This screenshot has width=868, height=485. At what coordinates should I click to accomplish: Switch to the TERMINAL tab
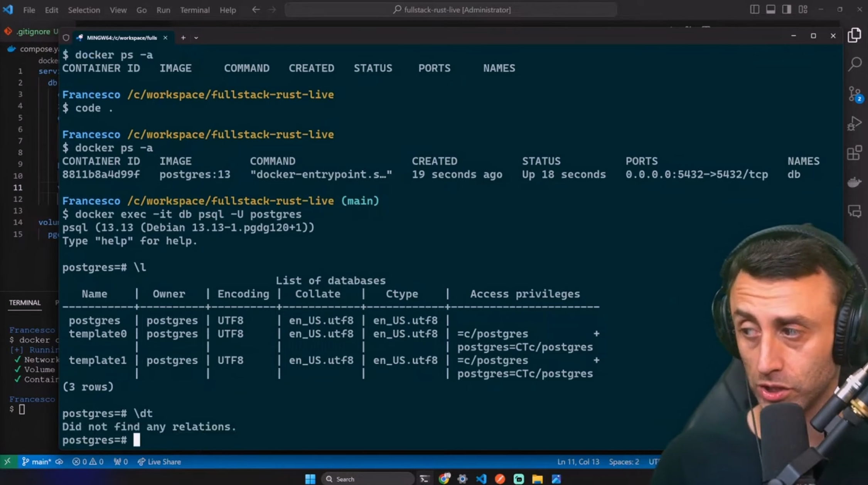[x=24, y=303]
